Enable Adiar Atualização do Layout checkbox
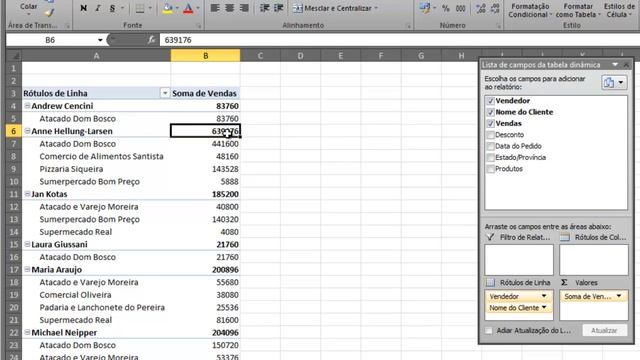This screenshot has height=360, width=640. pos(489,331)
